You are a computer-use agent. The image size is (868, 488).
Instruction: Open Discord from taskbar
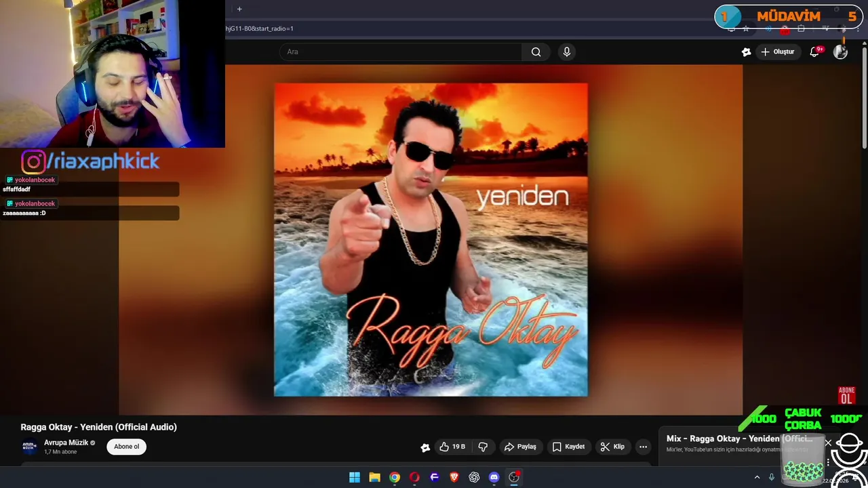pyautogui.click(x=494, y=477)
